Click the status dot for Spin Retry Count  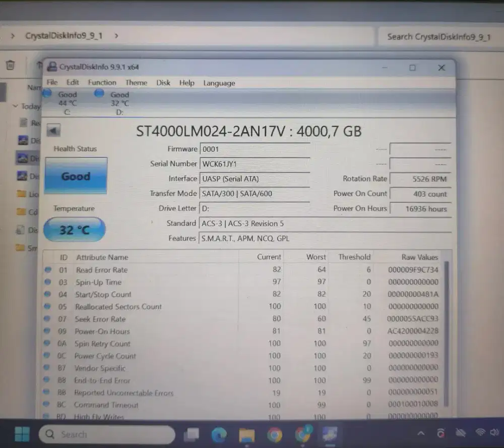[x=47, y=343]
